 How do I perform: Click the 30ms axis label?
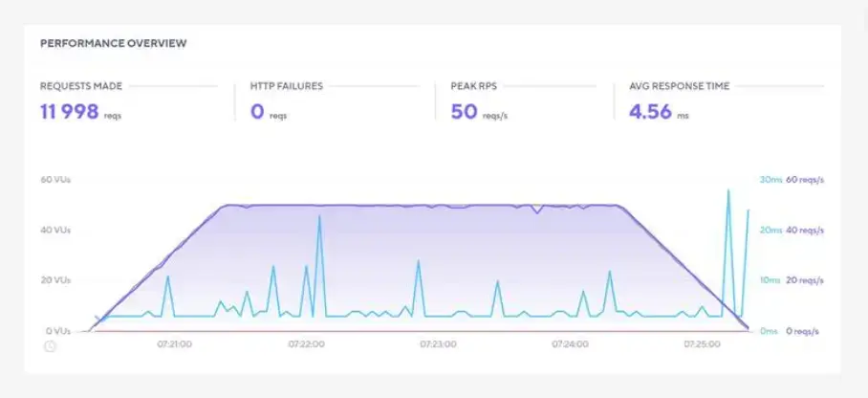(x=770, y=180)
